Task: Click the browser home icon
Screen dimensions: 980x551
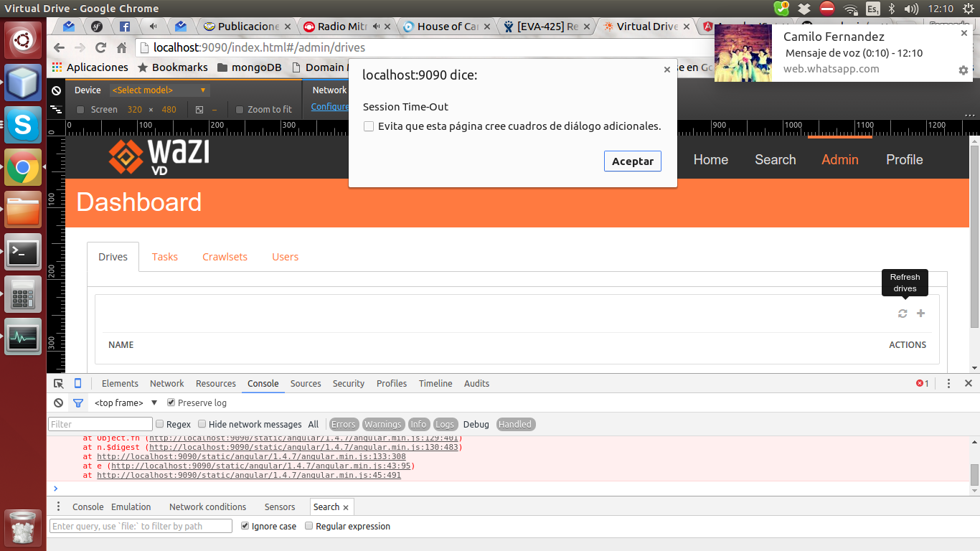Action: click(x=121, y=48)
